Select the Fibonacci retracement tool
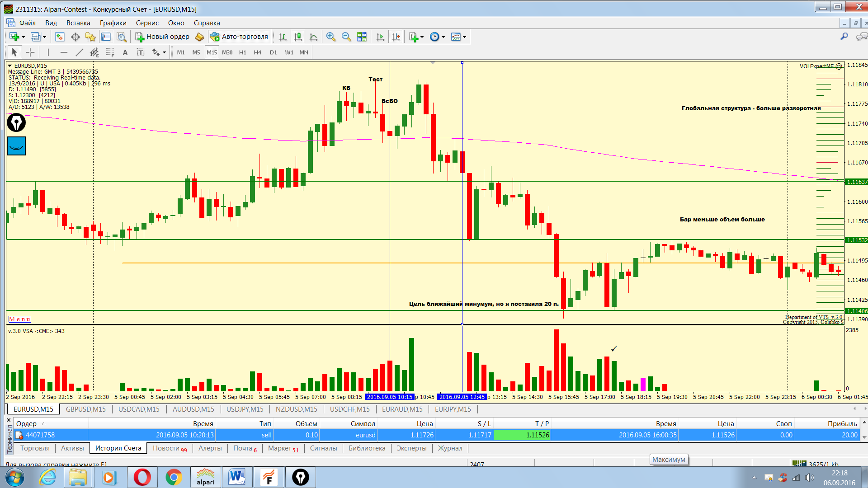Image resolution: width=868 pixels, height=488 pixels. [110, 52]
